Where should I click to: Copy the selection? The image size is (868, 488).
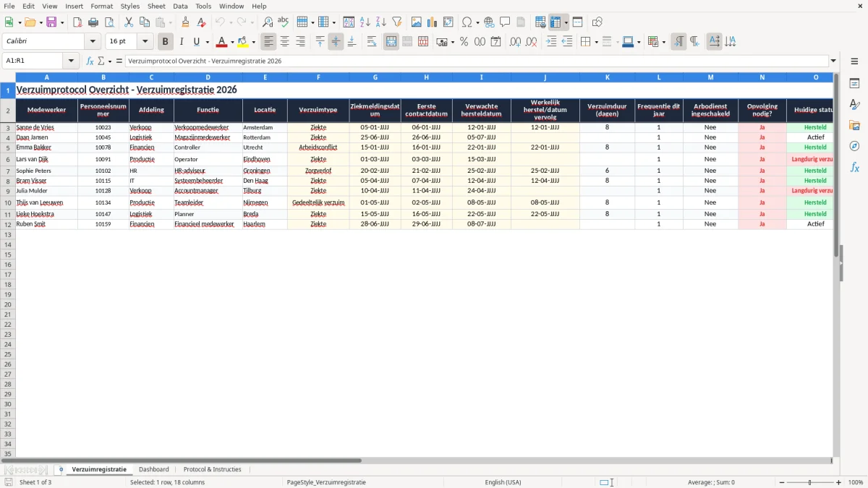[x=145, y=22]
